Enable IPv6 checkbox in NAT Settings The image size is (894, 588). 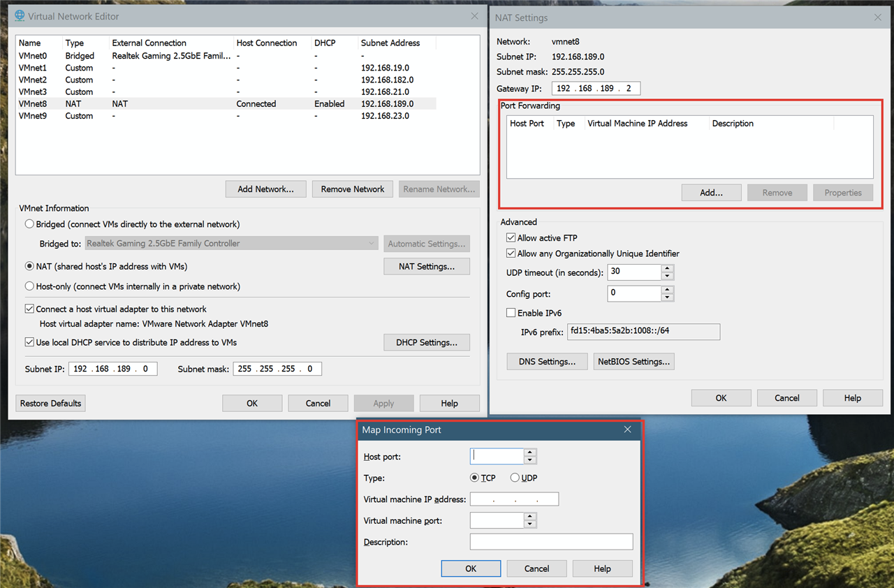[511, 313]
